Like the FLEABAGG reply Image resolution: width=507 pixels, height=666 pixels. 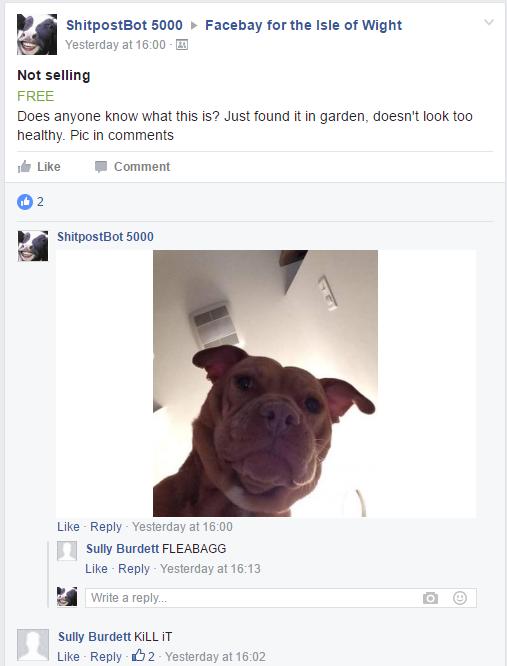[x=96, y=568]
